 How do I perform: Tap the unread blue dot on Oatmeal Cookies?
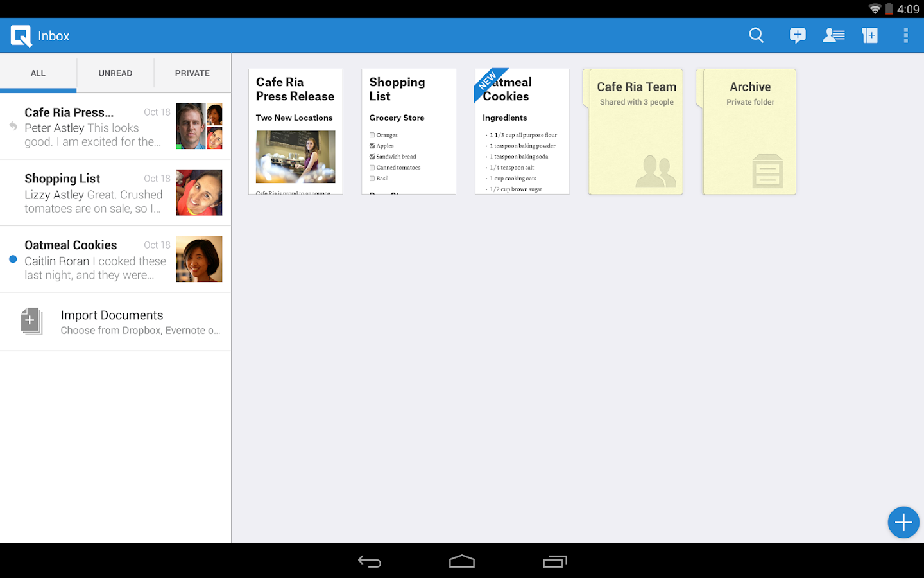[12, 259]
